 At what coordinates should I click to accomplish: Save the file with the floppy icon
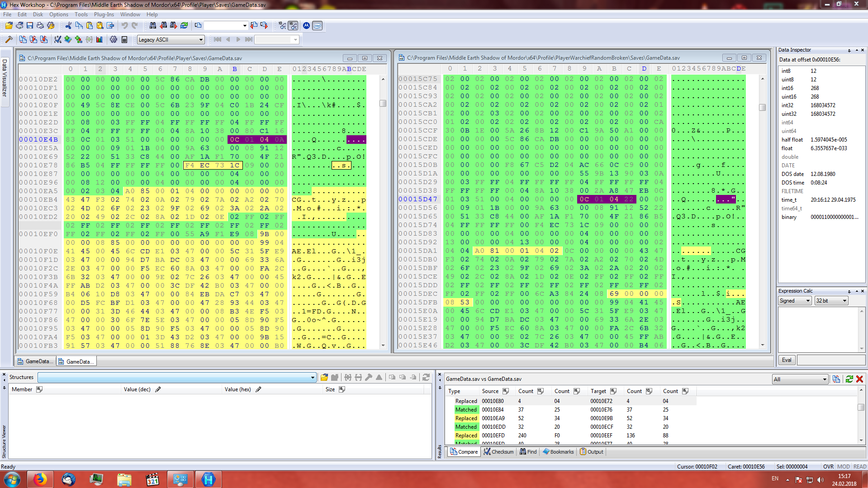point(30,26)
